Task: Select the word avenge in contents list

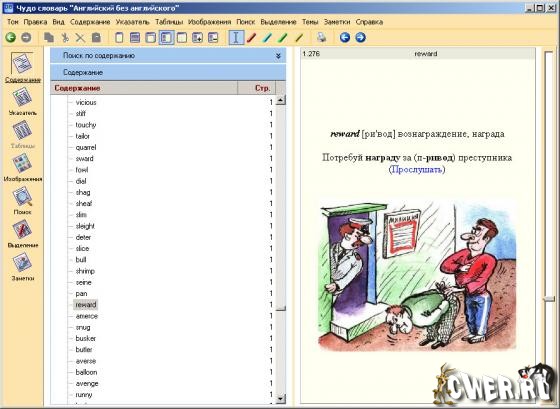Action: tap(87, 384)
